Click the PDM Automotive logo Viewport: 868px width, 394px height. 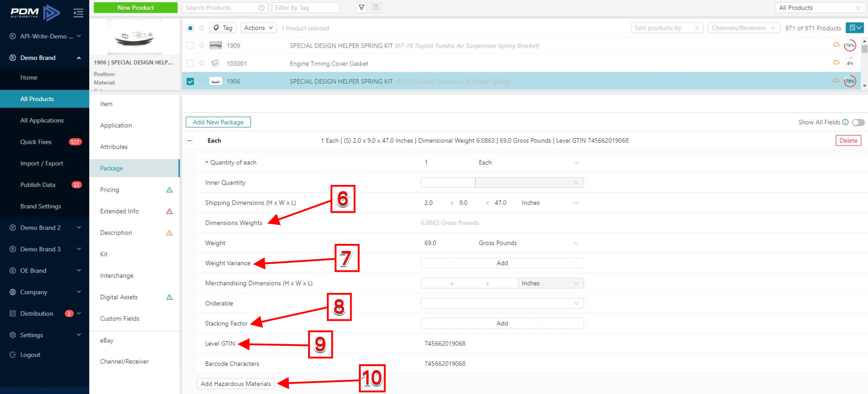coord(35,13)
